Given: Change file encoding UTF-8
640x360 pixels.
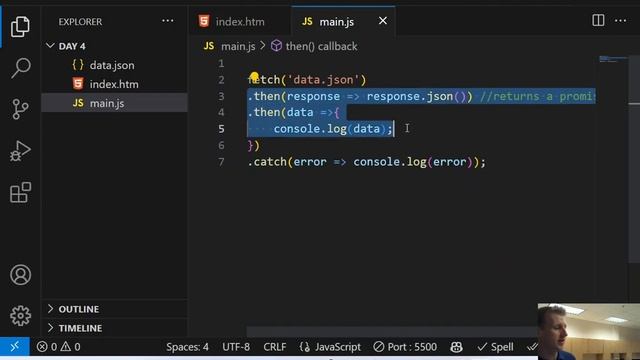Looking at the screenshot, I should click(236, 347).
